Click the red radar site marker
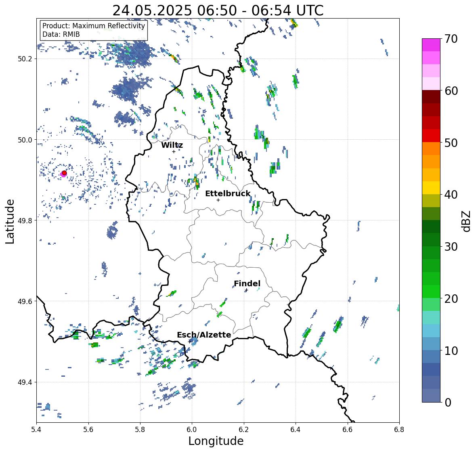Image resolution: width=476 pixels, height=451 pixels. point(64,173)
